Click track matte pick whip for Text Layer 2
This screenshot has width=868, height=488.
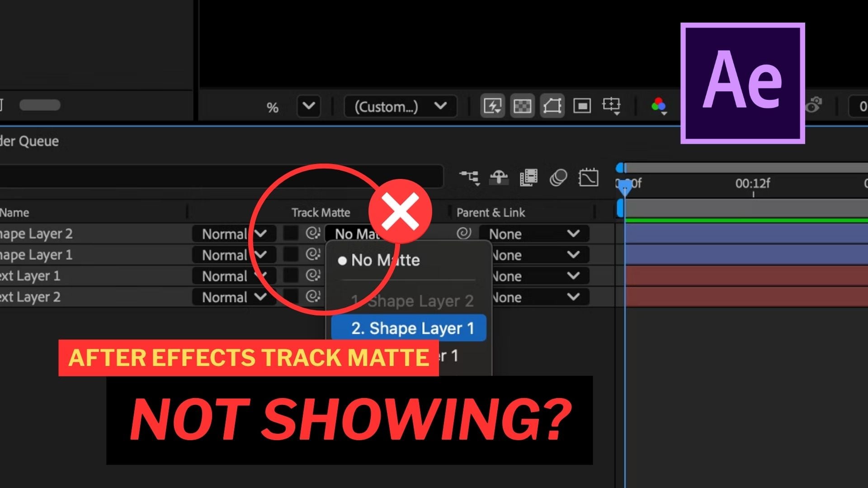coord(313,297)
